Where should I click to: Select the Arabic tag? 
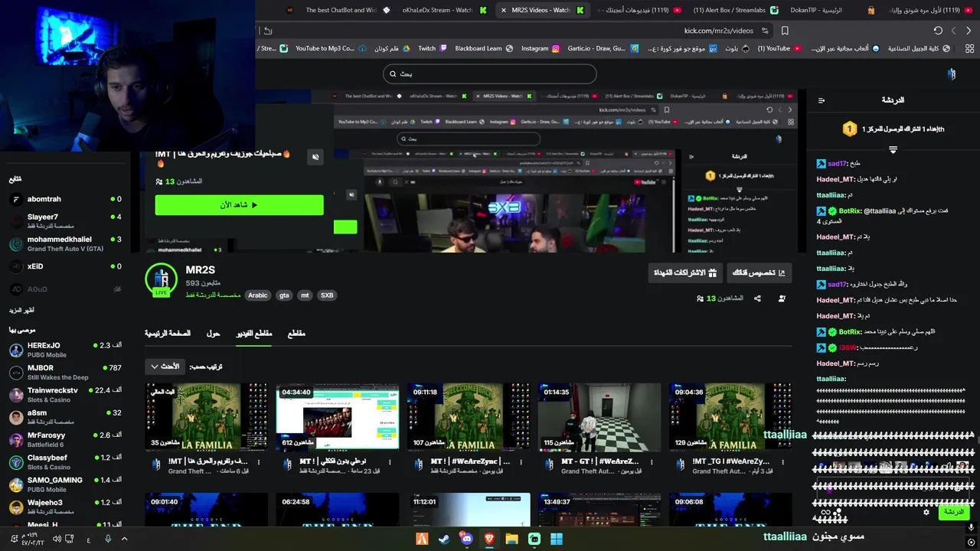pyautogui.click(x=258, y=295)
